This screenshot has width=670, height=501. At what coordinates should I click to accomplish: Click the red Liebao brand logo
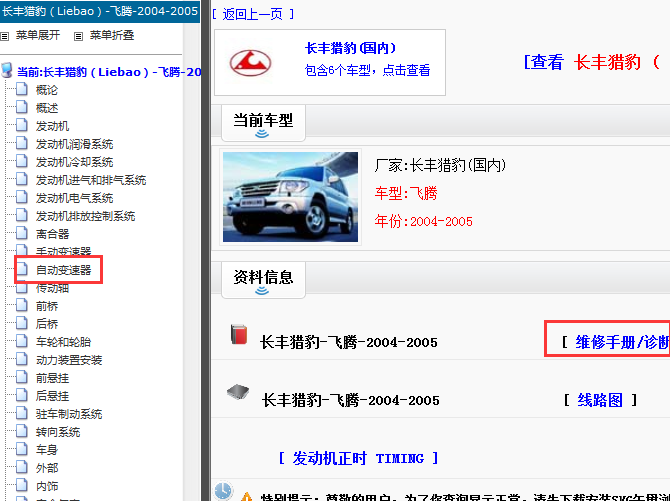[x=250, y=63]
